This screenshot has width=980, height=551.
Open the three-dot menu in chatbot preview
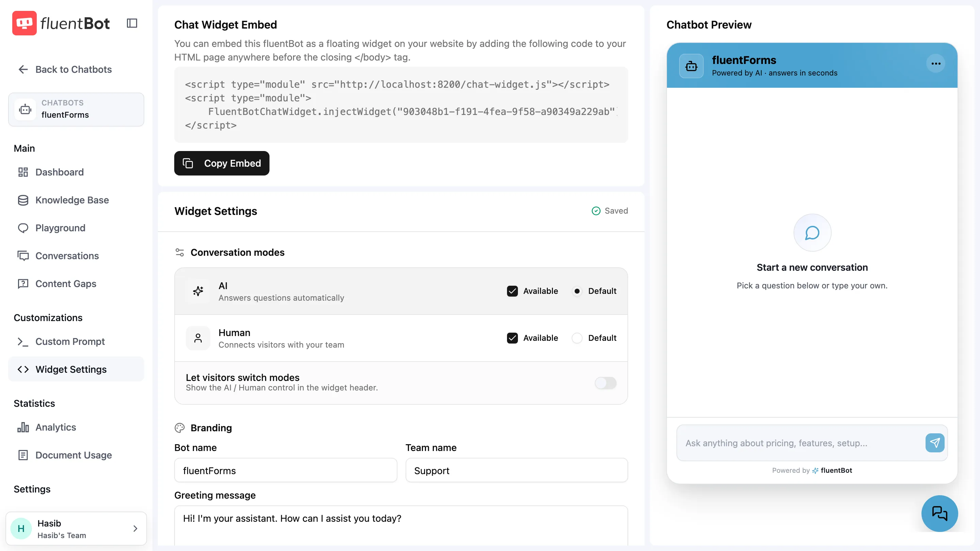point(936,64)
